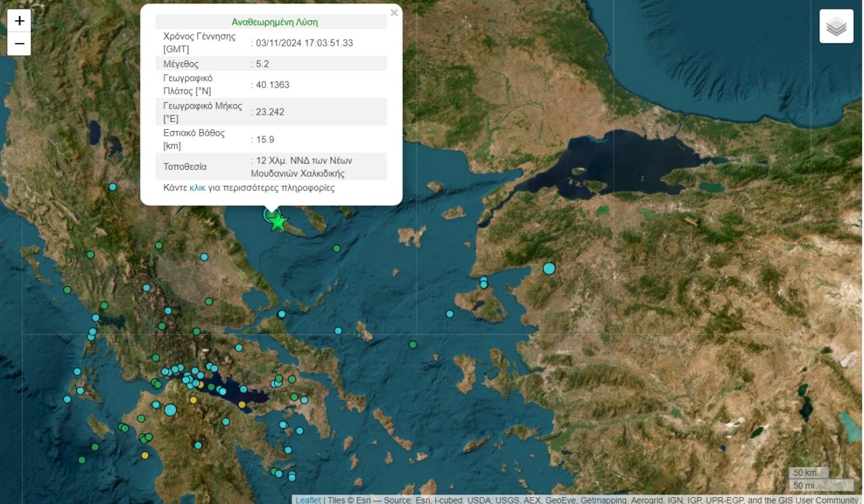
Task: Click the southwesternmost green earthquake marker
Action: 82,460
